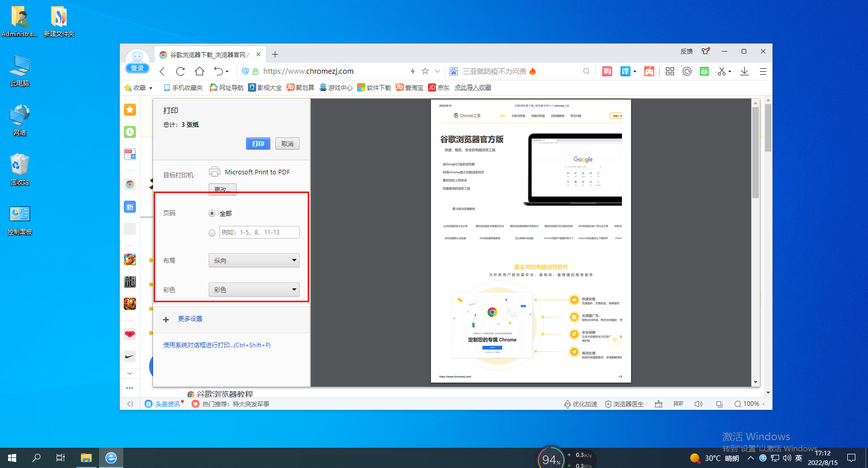
Task: Go to browser home page icon
Action: (x=200, y=71)
